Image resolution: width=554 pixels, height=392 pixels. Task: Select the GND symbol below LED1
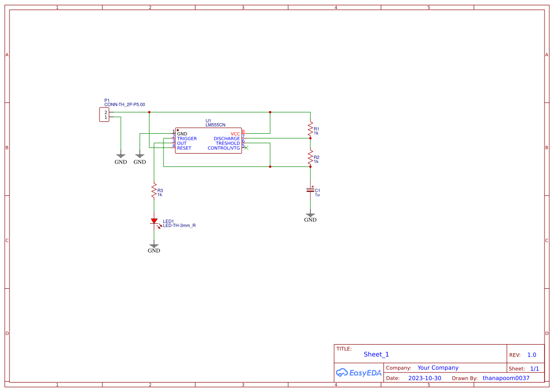pyautogui.click(x=154, y=248)
